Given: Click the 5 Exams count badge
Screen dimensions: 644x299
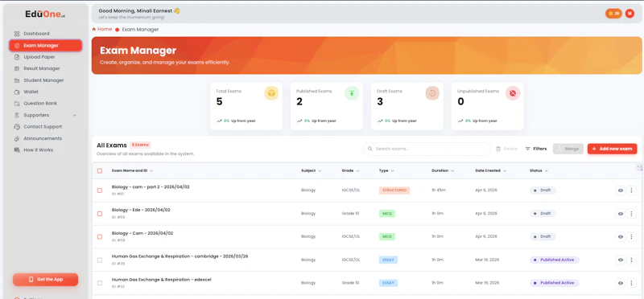Looking at the screenshot, I should point(140,145).
